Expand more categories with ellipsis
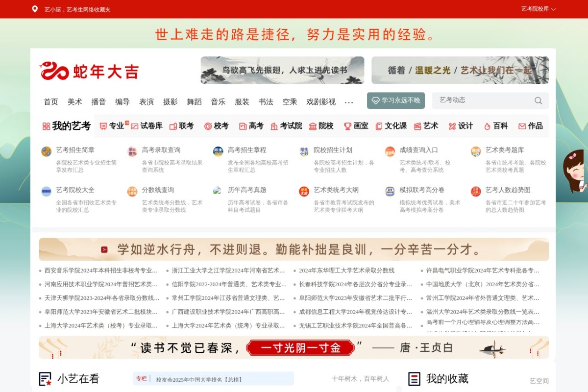This screenshot has height=392, width=588. pos(349,102)
